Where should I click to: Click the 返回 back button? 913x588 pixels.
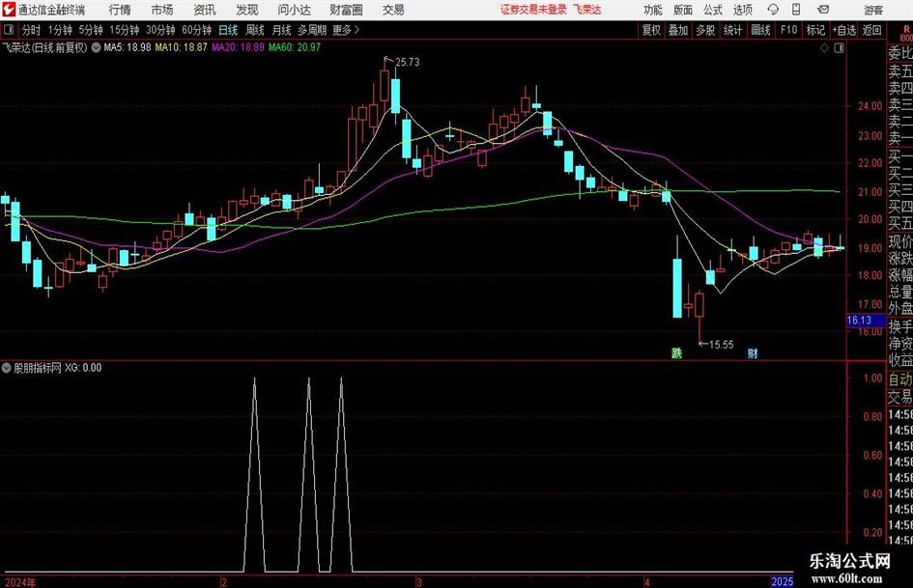872,30
